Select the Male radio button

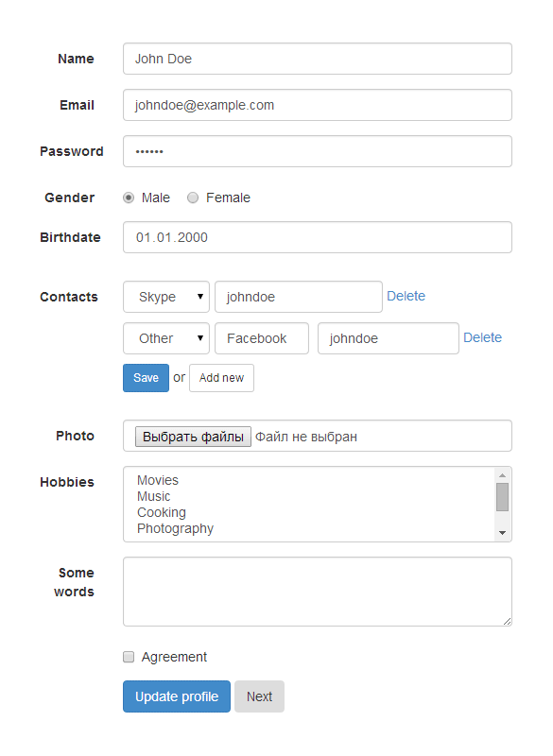click(x=129, y=198)
